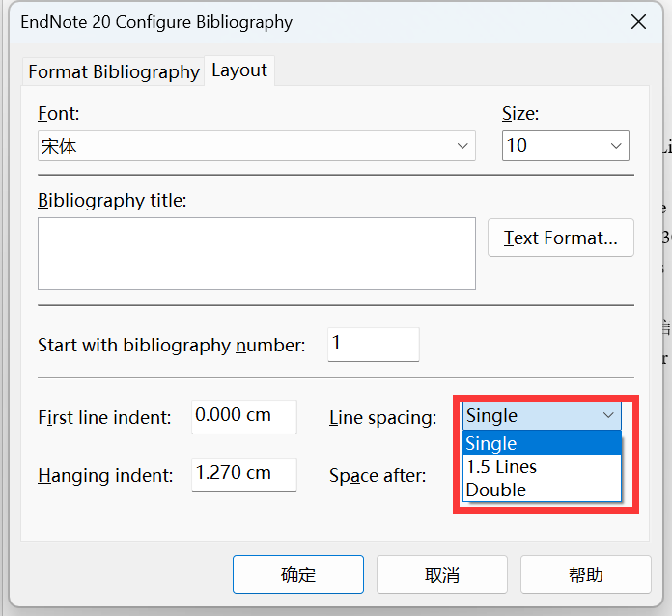The width and height of the screenshot is (672, 616).
Task: Click the Space after label
Action: click(x=378, y=475)
